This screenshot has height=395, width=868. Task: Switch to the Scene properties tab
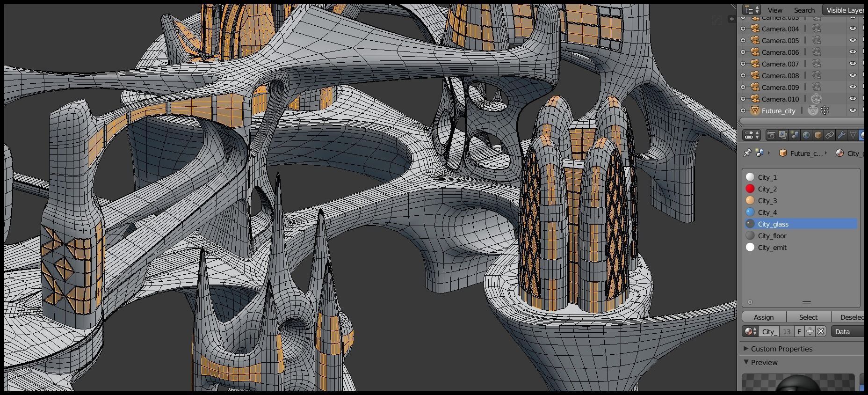click(795, 135)
